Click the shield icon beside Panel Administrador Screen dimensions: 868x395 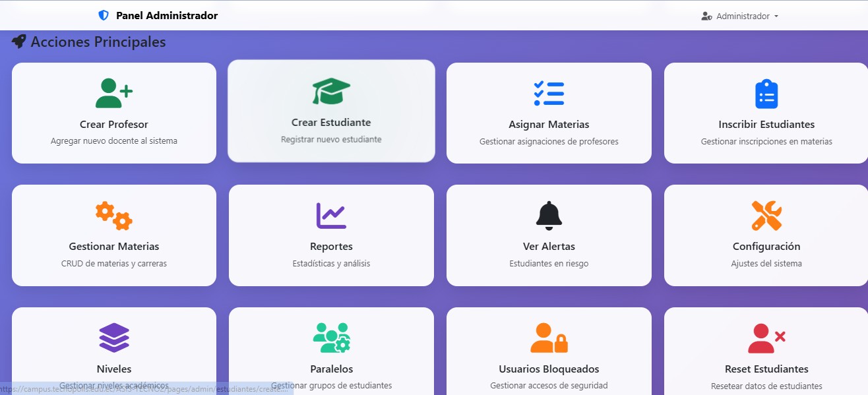click(103, 15)
